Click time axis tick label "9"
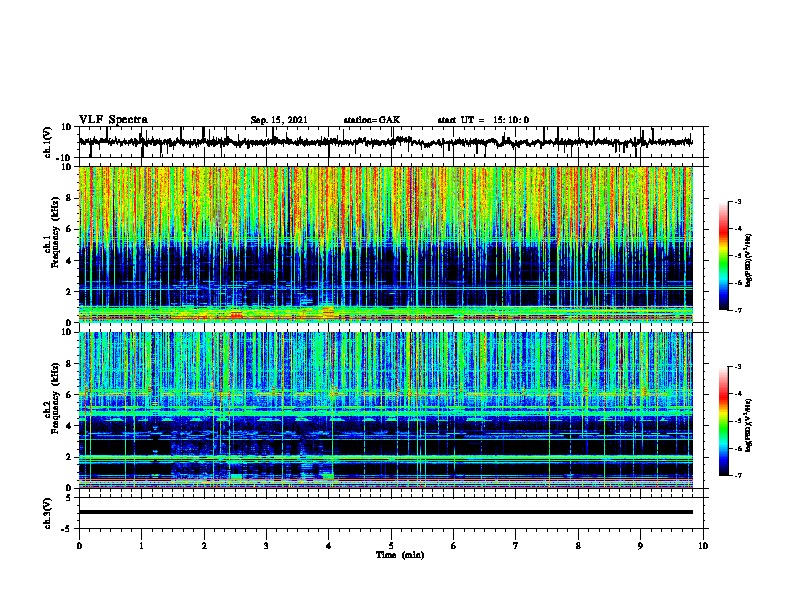Image resolution: width=792 pixels, height=612 pixels. pos(640,545)
